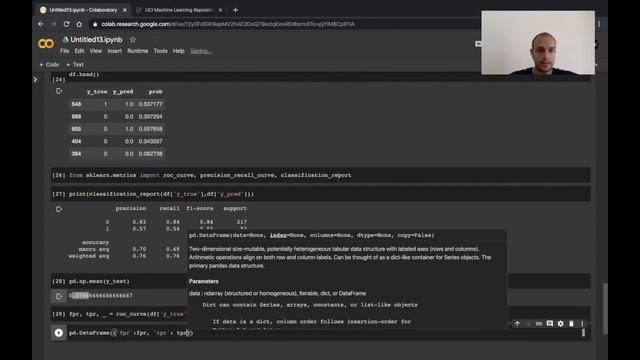The image size is (640, 360).
Task: Run the pd.DataFrame code cell
Action: [x=59, y=333]
